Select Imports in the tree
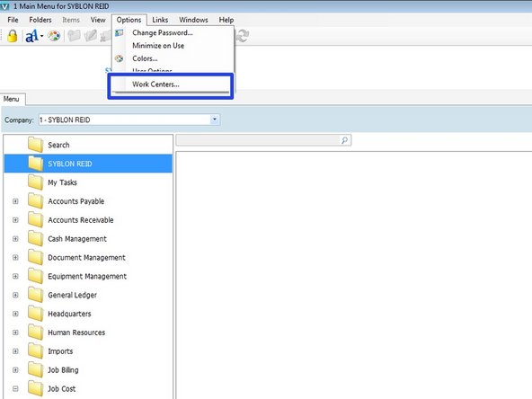Viewport: 532px width, 399px height. tap(60, 351)
